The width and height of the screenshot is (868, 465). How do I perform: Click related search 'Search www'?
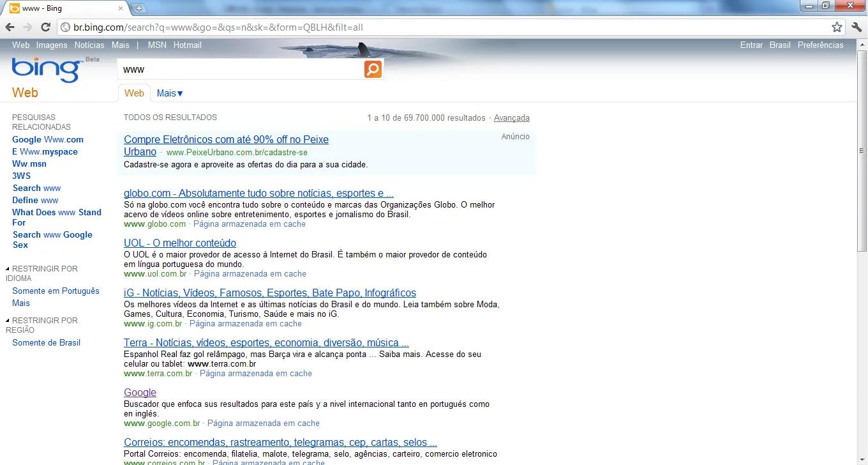click(37, 188)
